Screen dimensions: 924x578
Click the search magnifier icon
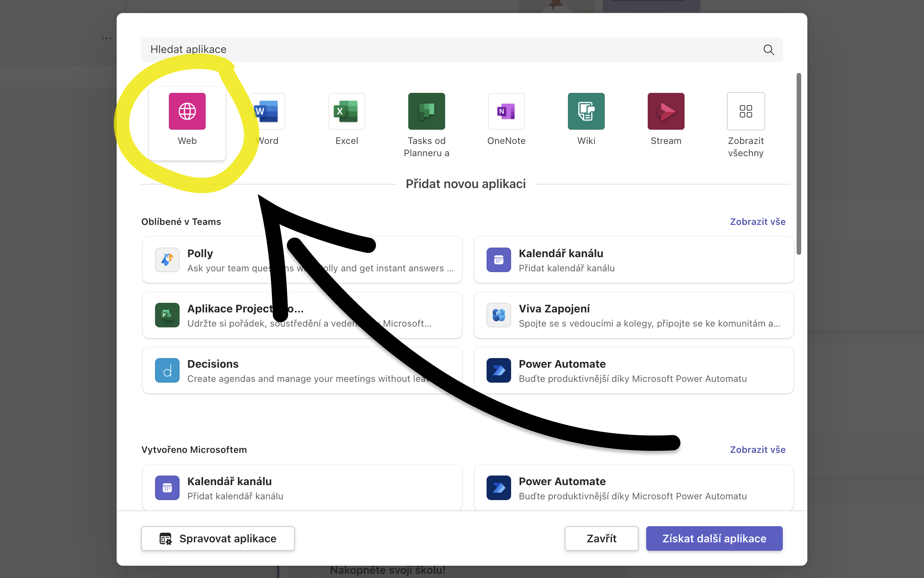(x=769, y=50)
